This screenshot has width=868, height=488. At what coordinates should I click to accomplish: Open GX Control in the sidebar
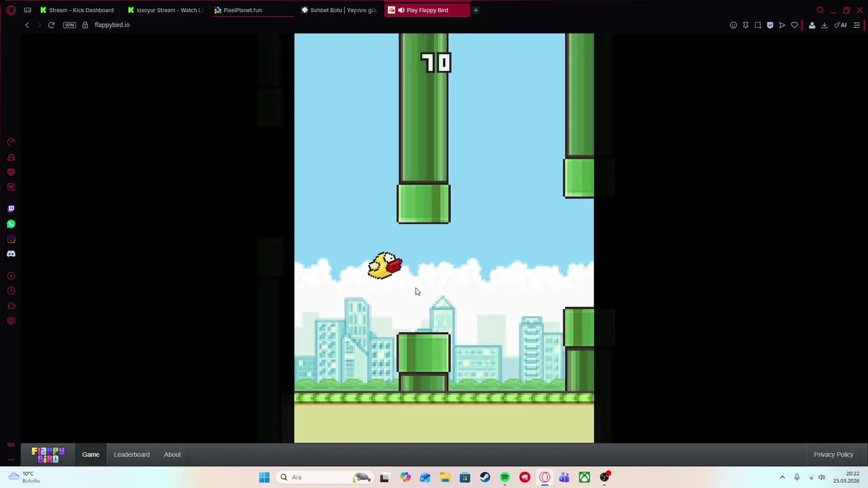(11, 142)
